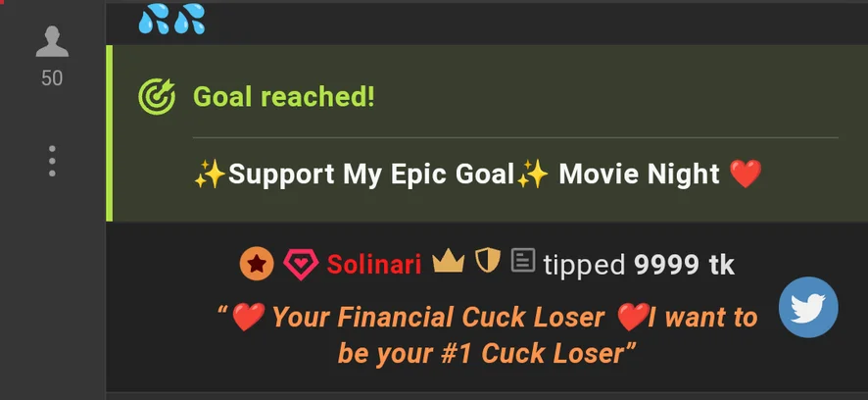Image resolution: width=868 pixels, height=400 pixels.
Task: Click the Movie Night goal label
Action: coord(639,174)
